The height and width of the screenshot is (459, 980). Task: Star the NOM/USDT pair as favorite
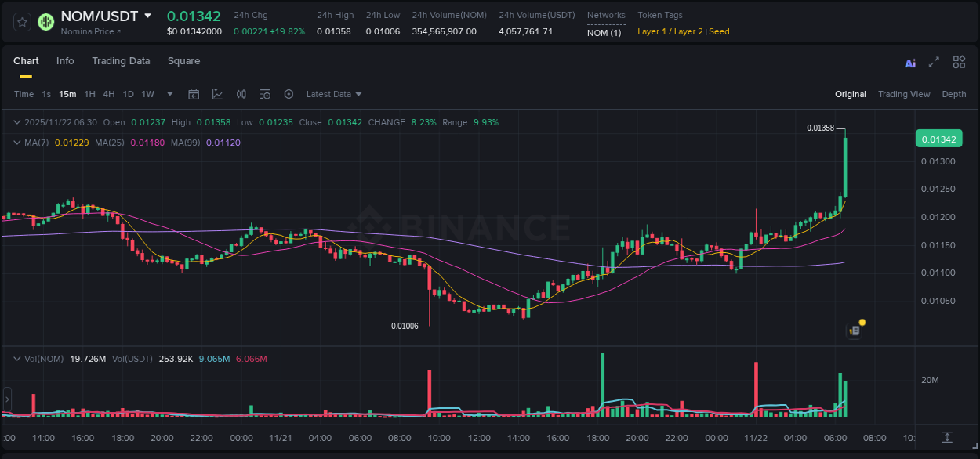tap(21, 22)
